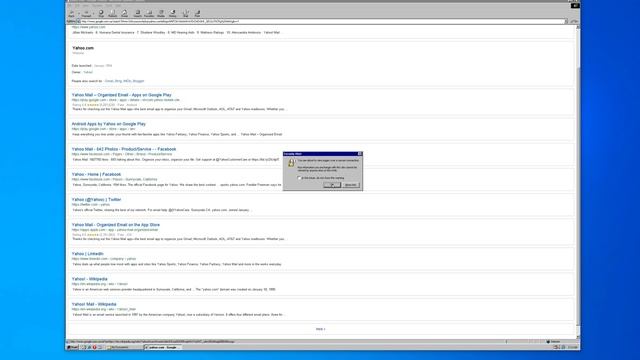The height and width of the screenshot is (360, 640).
Task: Close the Security Alert dialog
Action: click(360, 154)
